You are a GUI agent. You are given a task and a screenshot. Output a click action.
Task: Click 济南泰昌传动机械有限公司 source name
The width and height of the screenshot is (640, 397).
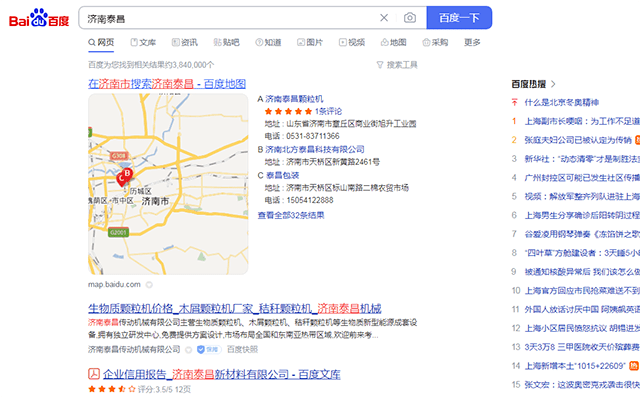[134, 350]
